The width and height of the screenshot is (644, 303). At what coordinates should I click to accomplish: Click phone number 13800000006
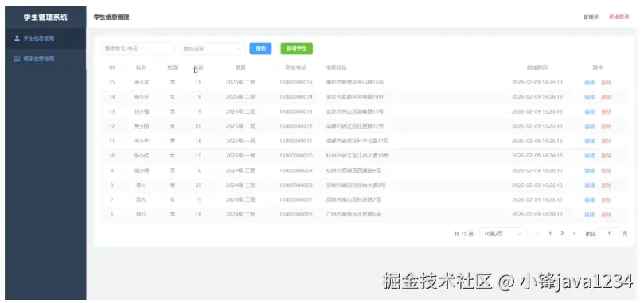(295, 215)
